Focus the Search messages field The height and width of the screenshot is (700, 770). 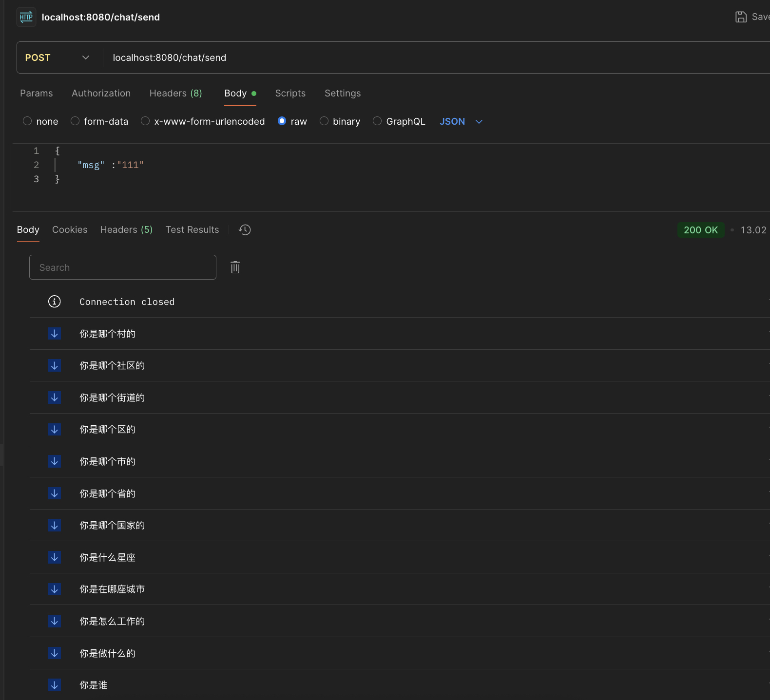(x=122, y=267)
